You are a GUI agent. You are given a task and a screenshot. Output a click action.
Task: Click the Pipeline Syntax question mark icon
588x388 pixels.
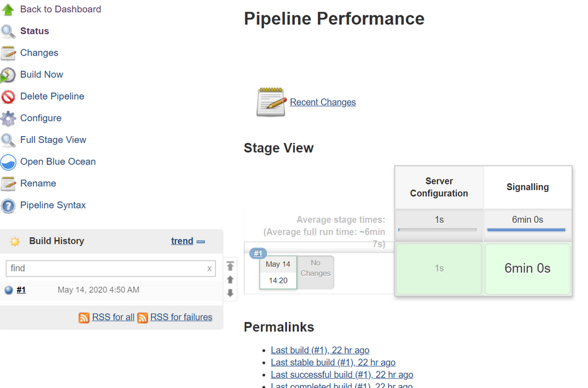point(8,205)
